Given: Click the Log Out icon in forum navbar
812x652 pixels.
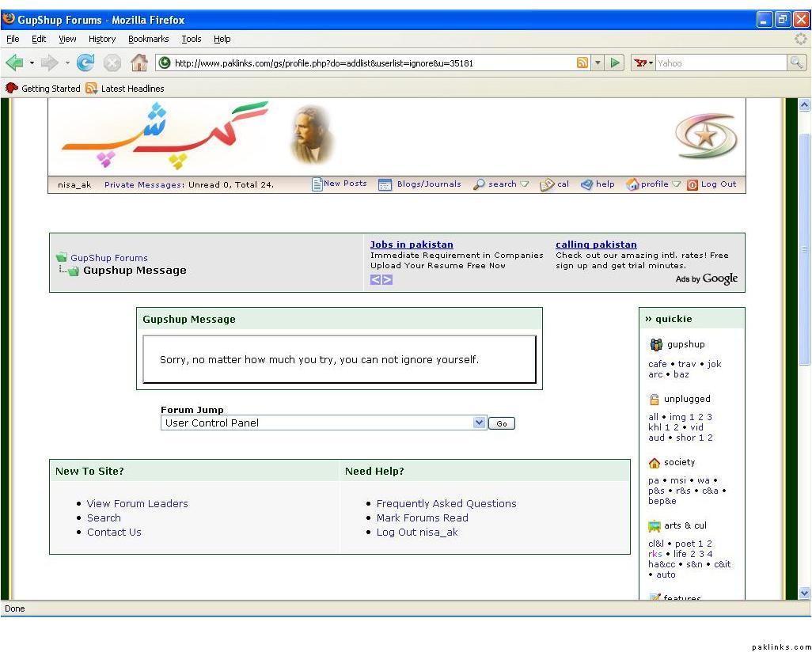Looking at the screenshot, I should click(x=692, y=184).
